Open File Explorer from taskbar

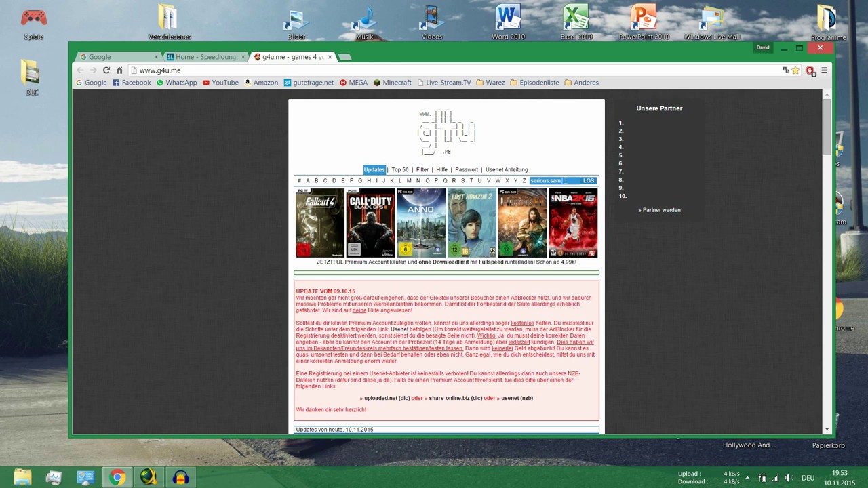click(22, 477)
